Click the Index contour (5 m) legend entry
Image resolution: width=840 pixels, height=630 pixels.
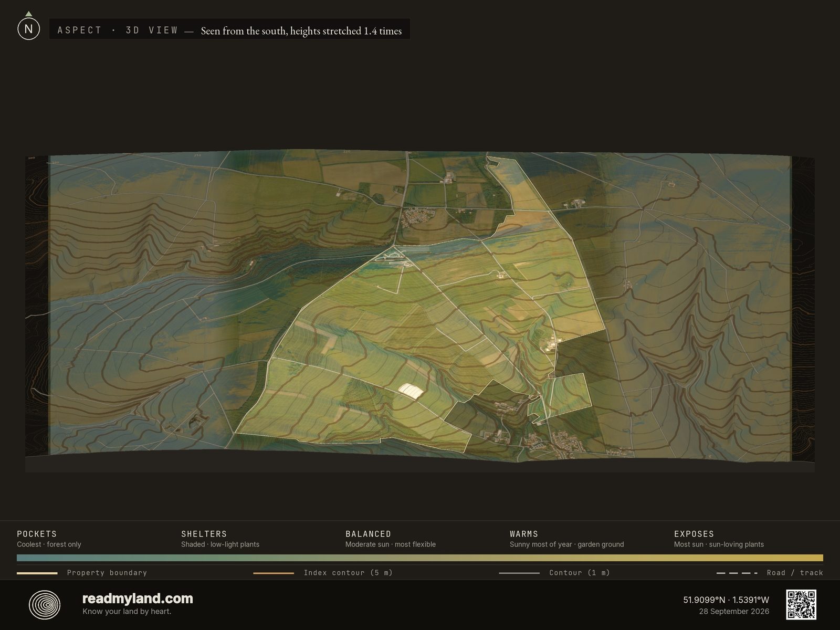point(323,573)
